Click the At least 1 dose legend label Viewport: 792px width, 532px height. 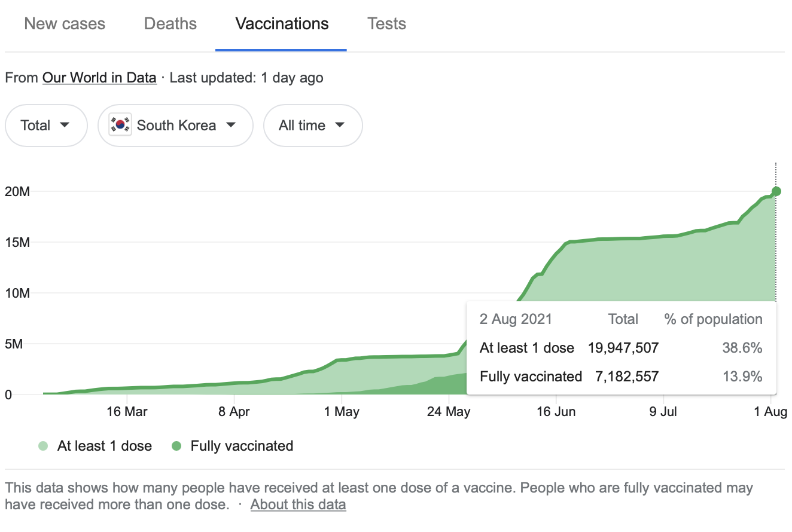[105, 446]
